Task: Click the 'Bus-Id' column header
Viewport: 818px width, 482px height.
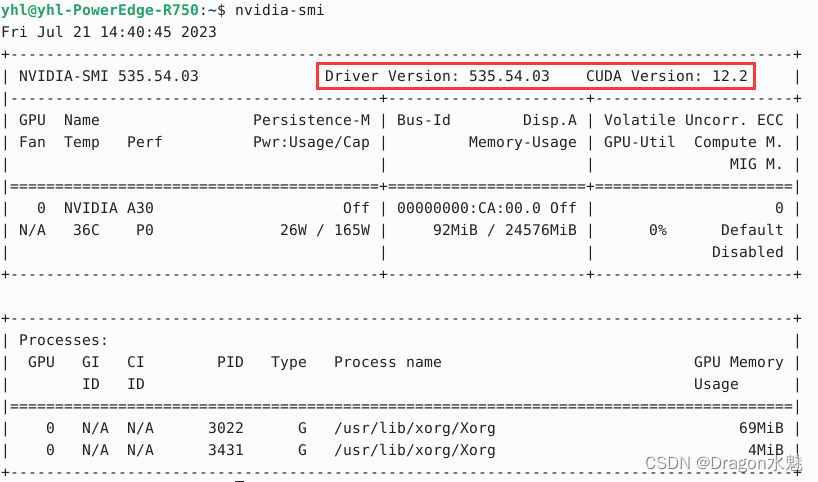Action: (424, 120)
